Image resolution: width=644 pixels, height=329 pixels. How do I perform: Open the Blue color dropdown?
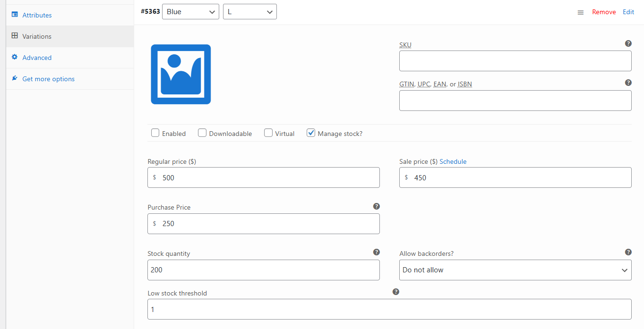[190, 12]
